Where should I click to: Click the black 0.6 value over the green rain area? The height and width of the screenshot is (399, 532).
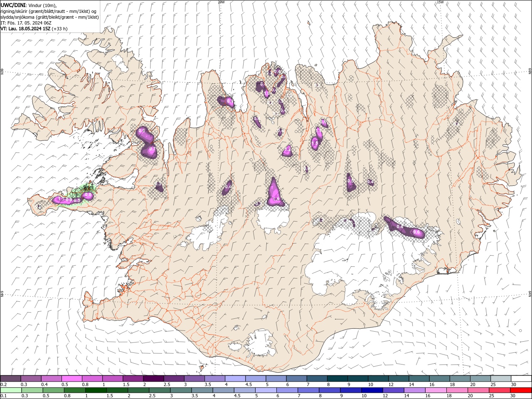87,189
